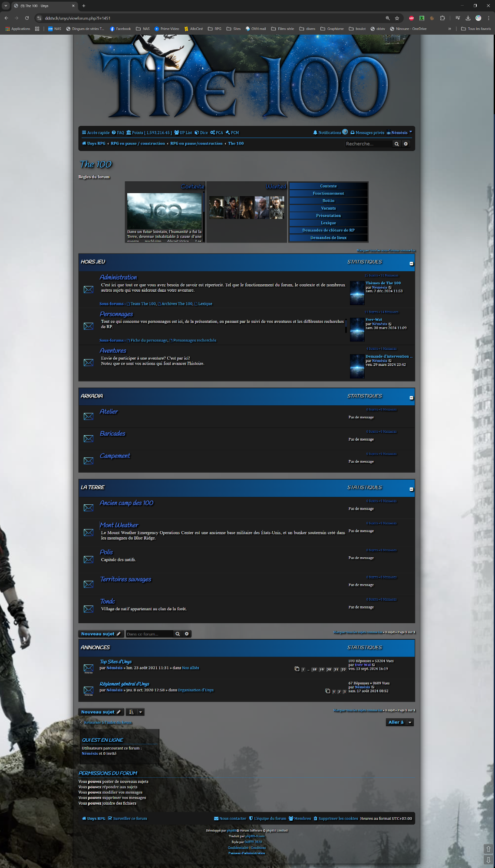
Task: Open the PCM hammer link
Action: coord(232,133)
